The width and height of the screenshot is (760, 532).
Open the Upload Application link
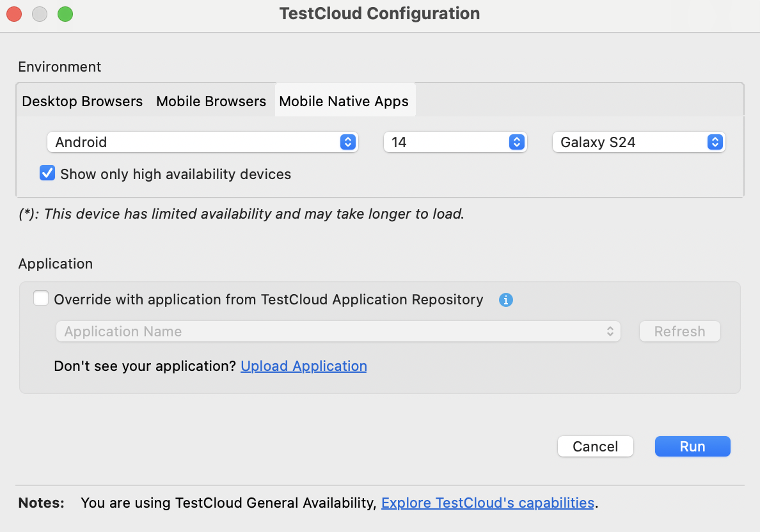tap(304, 366)
